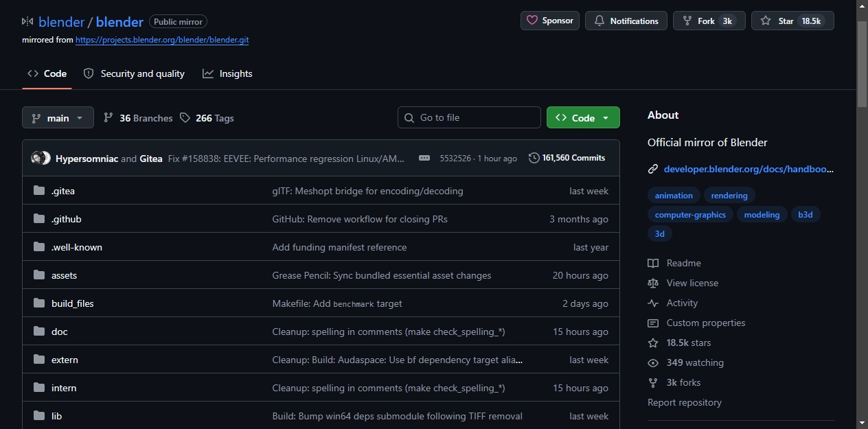Open commit 'glTF: Meshopt bridge for encoding/decoding'
868x429 pixels.
click(367, 191)
